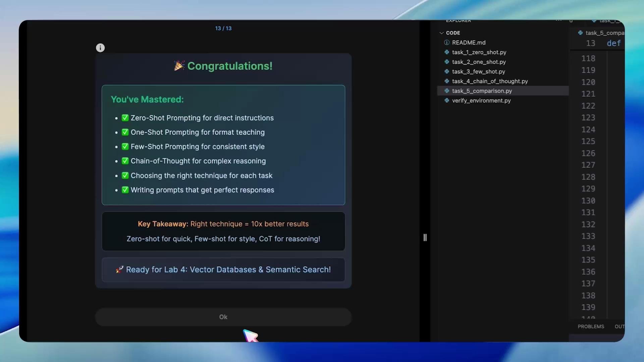Click the party popper emoji icon
Viewport: 644px width, 362px height.
(179, 66)
